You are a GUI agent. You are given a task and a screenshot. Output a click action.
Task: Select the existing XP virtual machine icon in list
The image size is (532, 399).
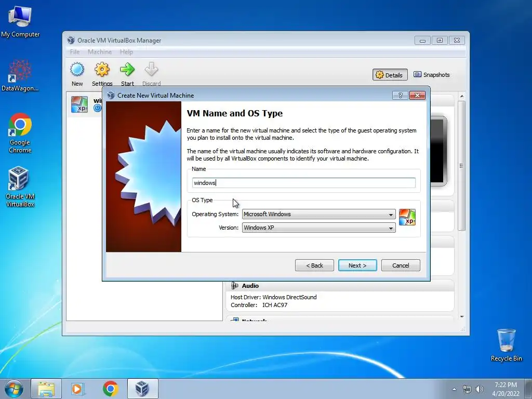click(79, 104)
